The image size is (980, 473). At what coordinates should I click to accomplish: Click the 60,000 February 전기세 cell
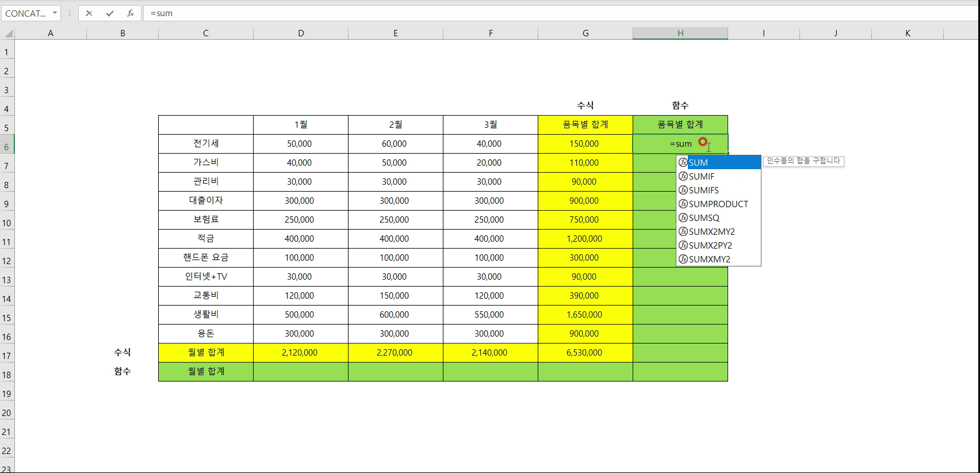396,144
